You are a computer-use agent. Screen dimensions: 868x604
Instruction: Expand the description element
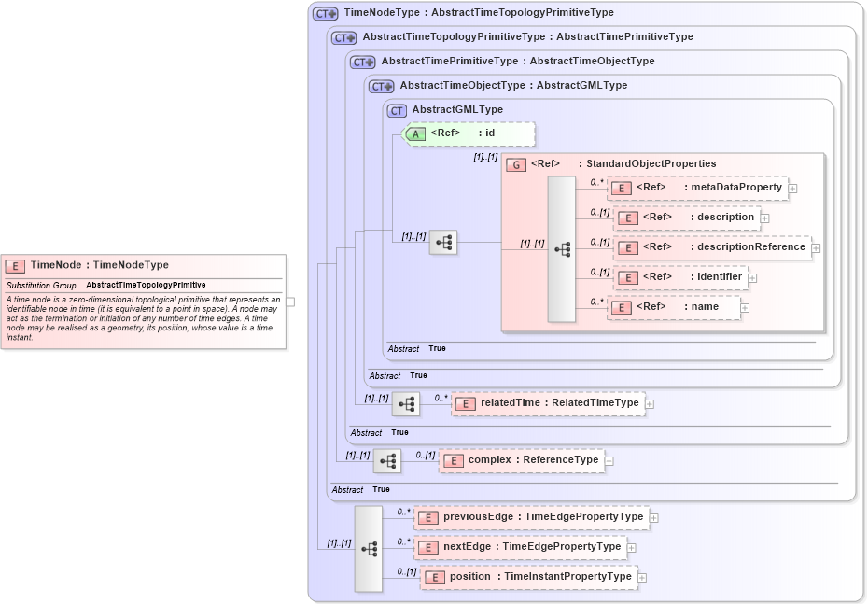tap(765, 218)
